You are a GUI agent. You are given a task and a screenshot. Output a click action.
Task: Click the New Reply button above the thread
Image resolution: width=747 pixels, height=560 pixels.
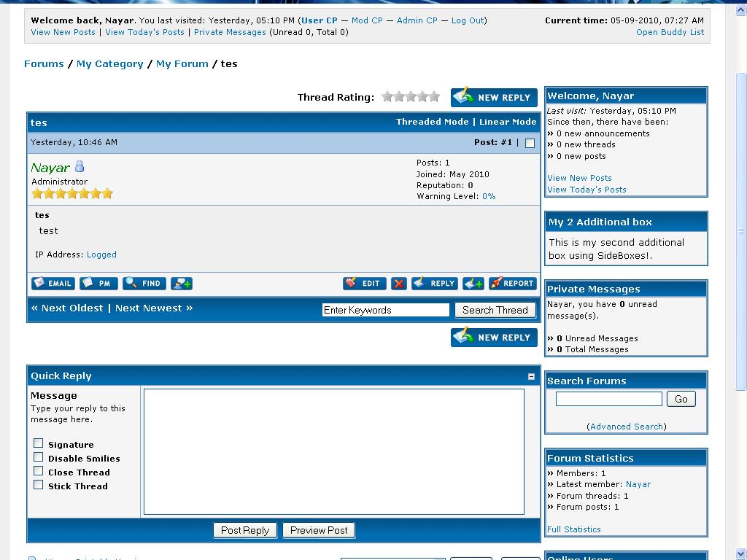(494, 97)
